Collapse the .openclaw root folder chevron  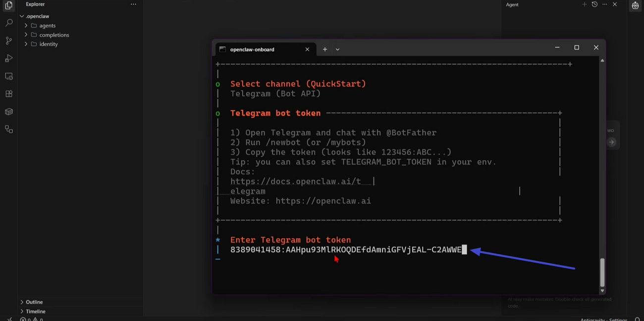(22, 16)
